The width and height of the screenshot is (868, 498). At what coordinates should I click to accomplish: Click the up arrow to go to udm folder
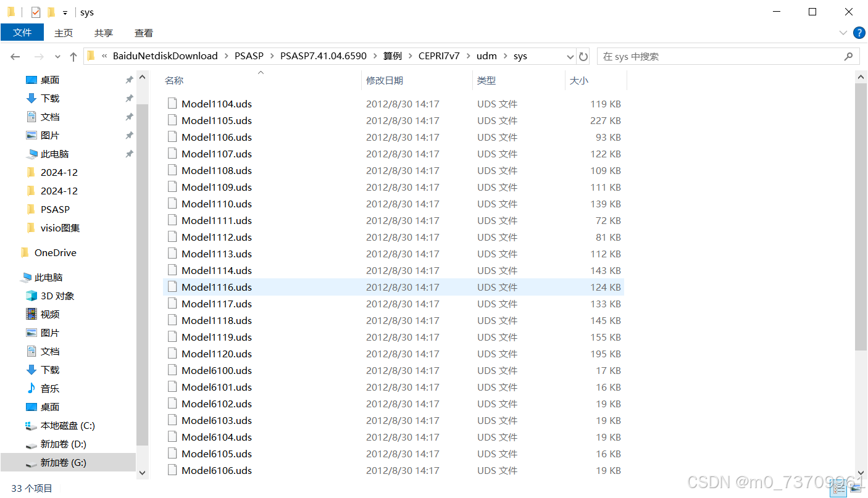pos(73,56)
